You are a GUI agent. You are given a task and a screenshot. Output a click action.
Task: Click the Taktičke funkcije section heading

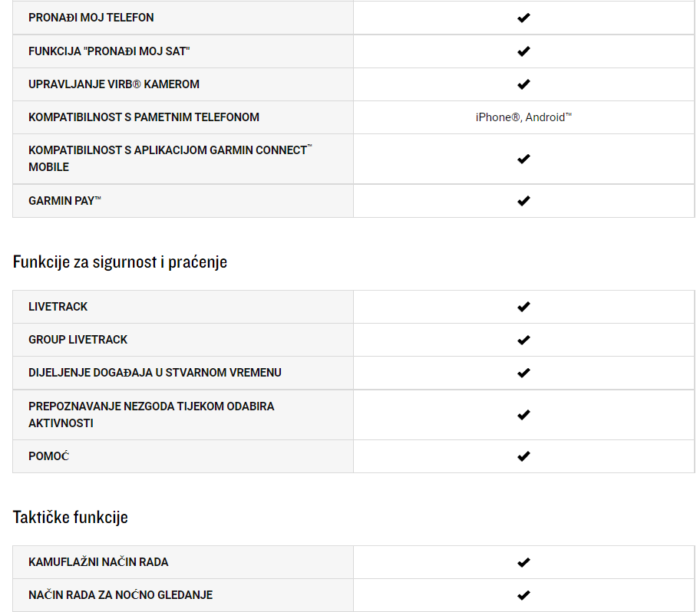click(x=70, y=518)
